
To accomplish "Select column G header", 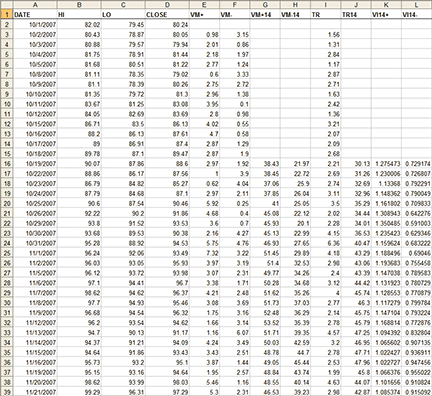I will [265, 5].
